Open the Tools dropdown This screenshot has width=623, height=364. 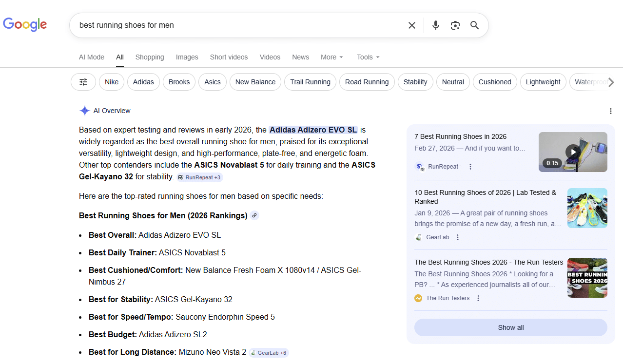[x=368, y=57]
